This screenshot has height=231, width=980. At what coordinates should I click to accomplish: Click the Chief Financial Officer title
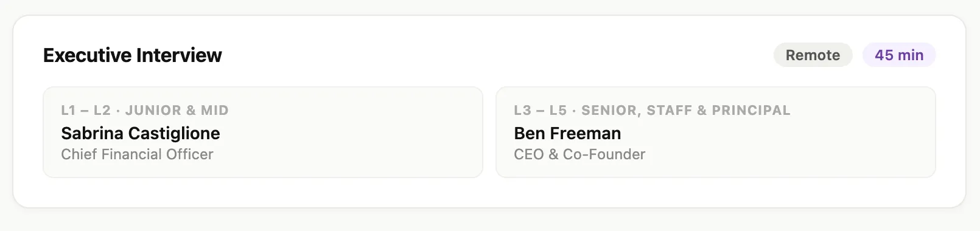(x=137, y=154)
